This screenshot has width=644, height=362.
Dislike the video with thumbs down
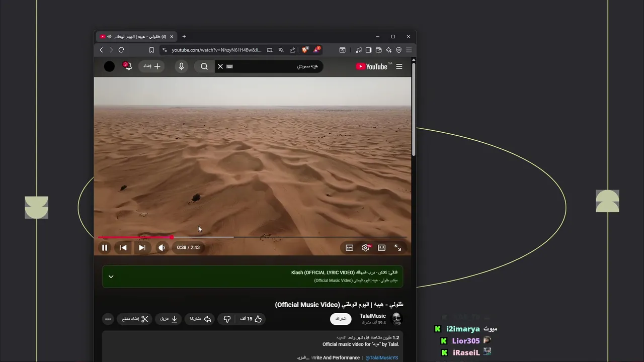(227, 319)
